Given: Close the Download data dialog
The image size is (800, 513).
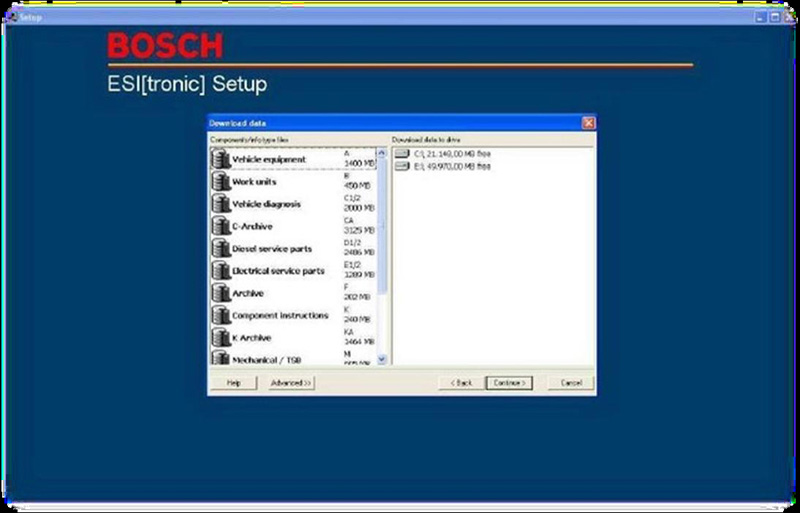Looking at the screenshot, I should coord(588,123).
